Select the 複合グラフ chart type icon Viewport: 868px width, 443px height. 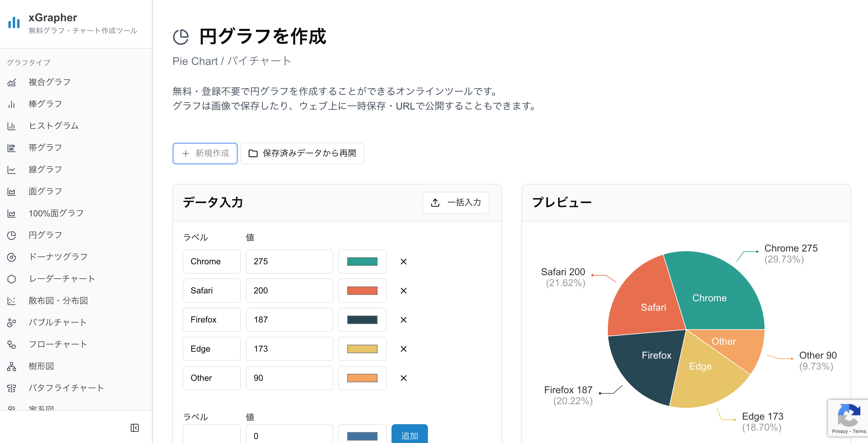click(12, 82)
